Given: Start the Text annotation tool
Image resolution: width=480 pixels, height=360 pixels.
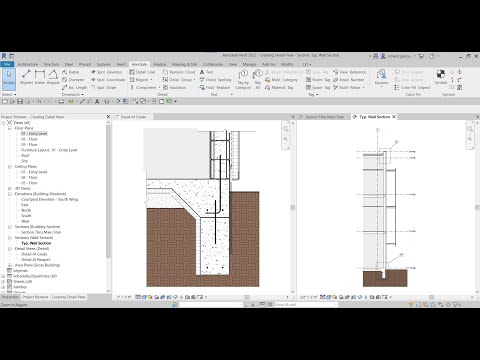Looking at the screenshot, I should point(206,72).
